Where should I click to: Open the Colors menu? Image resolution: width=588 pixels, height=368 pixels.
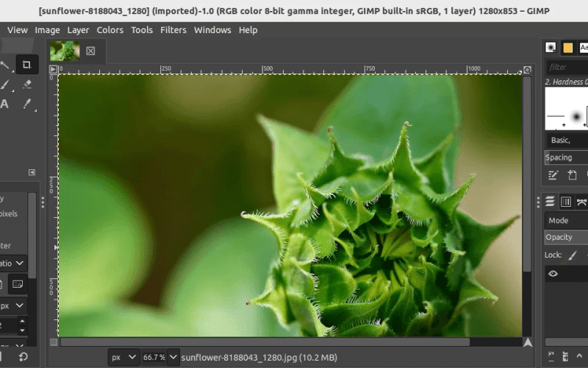point(110,30)
